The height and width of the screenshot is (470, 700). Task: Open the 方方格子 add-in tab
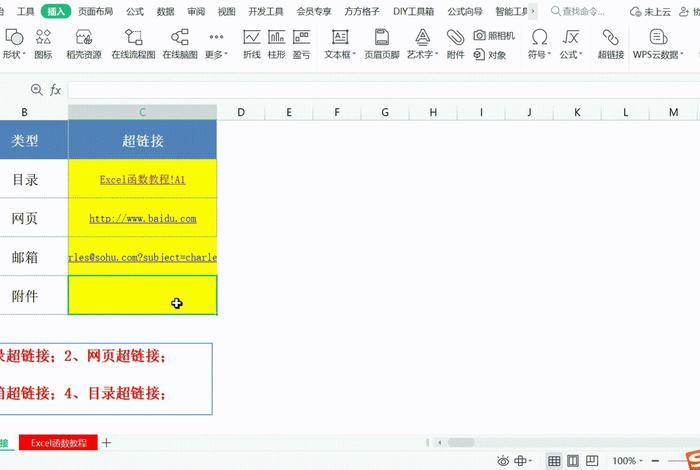click(362, 12)
